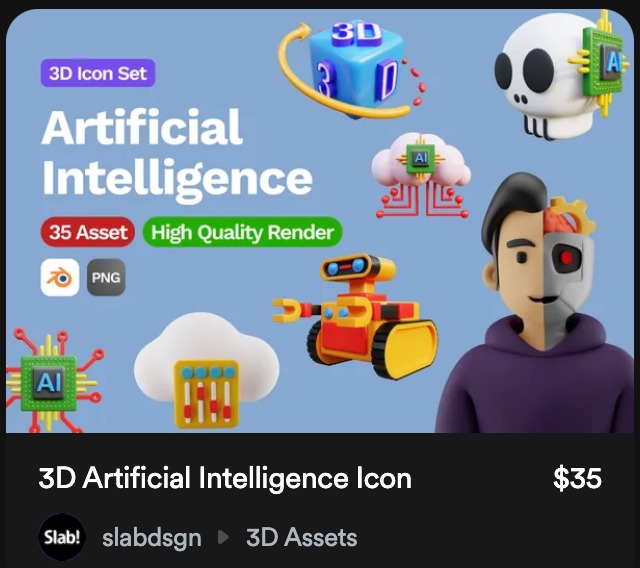
Task: Open the slabdsgn creator profile link
Action: point(152,538)
